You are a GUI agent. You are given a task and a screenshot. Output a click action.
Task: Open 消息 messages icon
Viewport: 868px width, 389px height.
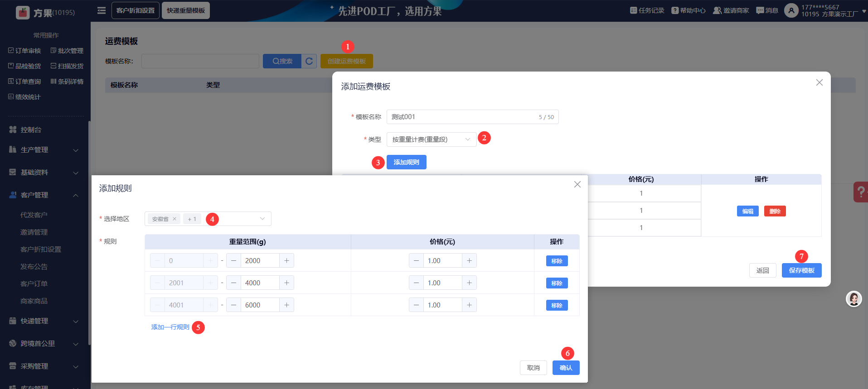pos(760,10)
